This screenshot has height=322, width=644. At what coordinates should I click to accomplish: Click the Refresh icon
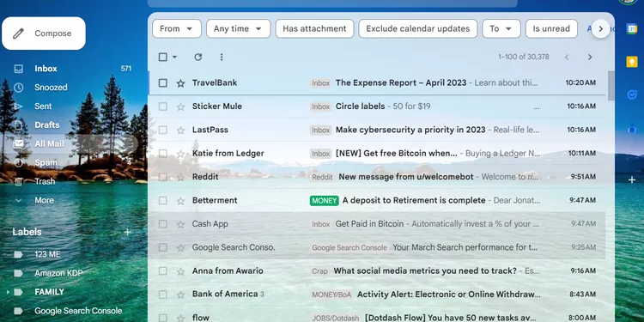198,57
